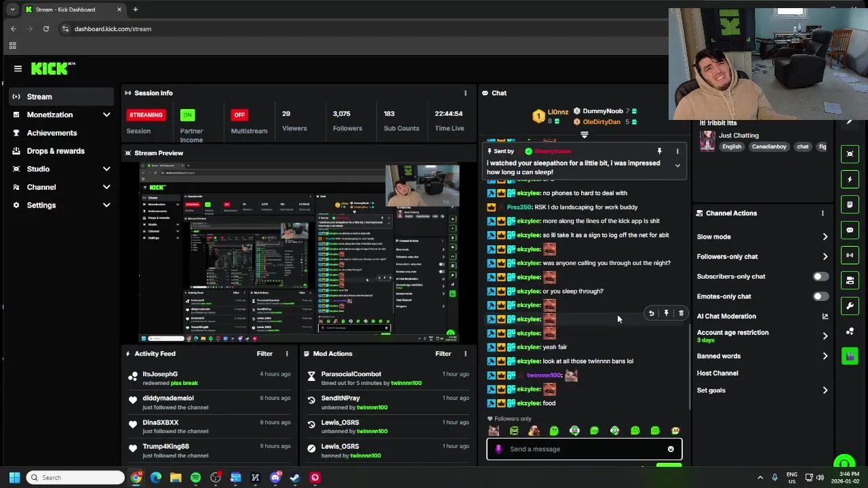This screenshot has width=868, height=488.
Task: Unpin the pinned chat message
Action: pyautogui.click(x=659, y=151)
